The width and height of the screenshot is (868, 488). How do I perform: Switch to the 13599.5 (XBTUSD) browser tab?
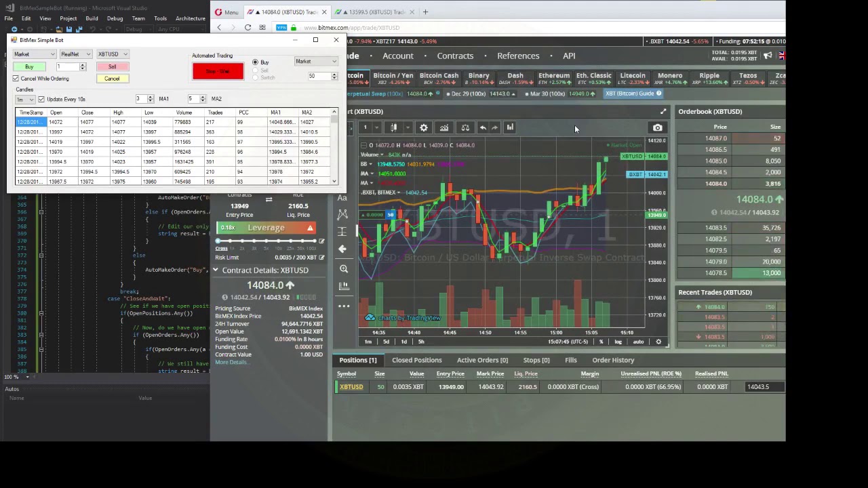point(375,12)
